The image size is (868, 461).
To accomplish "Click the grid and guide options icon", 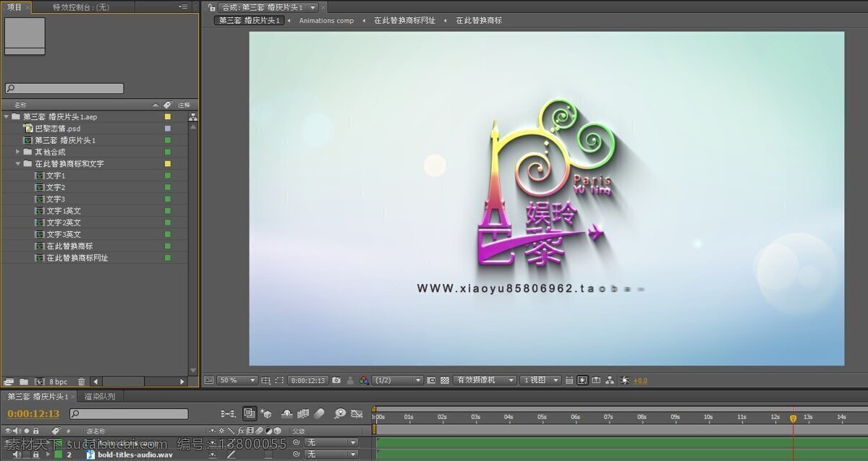I will coord(265,380).
